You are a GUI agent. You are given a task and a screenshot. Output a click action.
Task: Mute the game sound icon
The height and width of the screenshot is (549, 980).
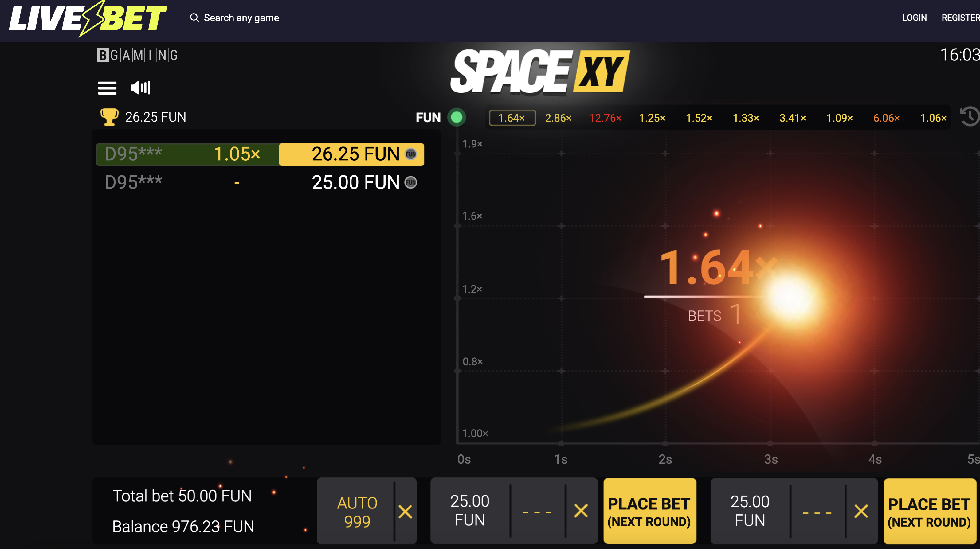pos(140,88)
